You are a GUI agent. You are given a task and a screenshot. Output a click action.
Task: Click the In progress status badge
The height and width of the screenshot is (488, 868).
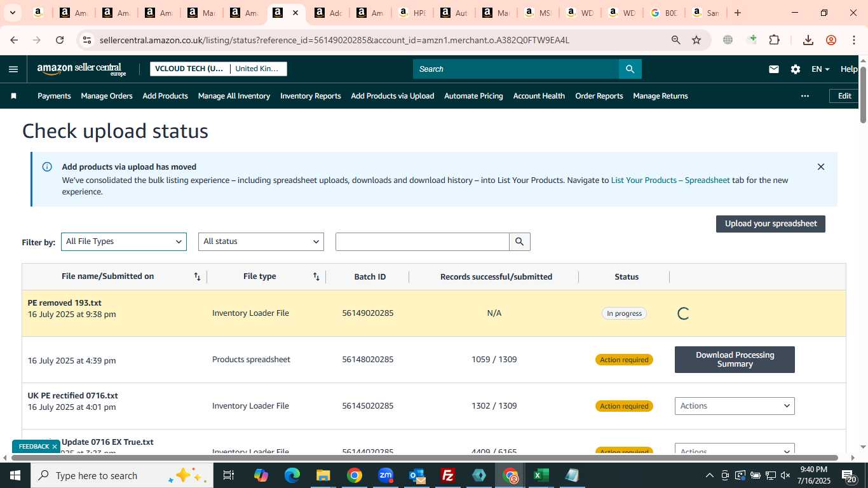pyautogui.click(x=624, y=313)
